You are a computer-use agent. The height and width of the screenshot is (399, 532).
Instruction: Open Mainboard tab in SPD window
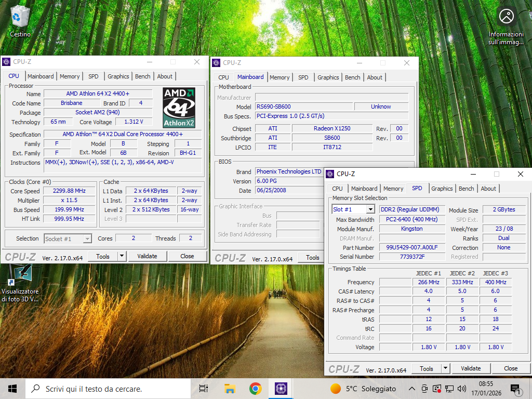364,189
